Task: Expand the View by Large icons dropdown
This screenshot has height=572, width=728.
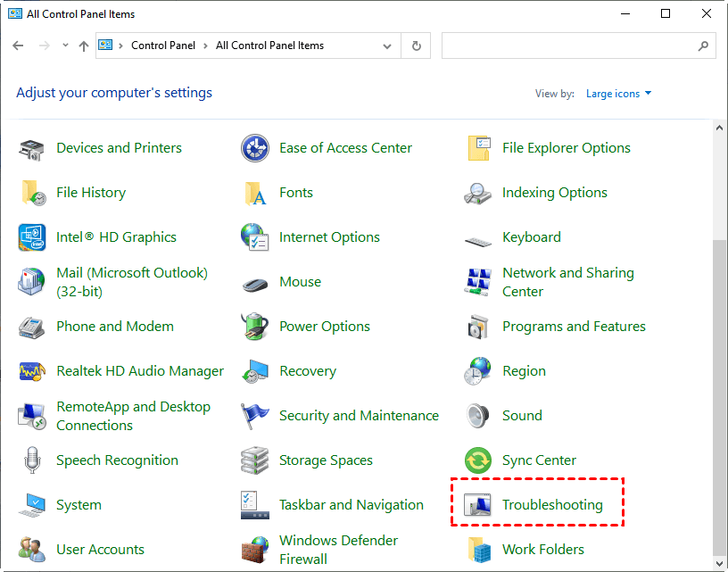Action: (618, 94)
